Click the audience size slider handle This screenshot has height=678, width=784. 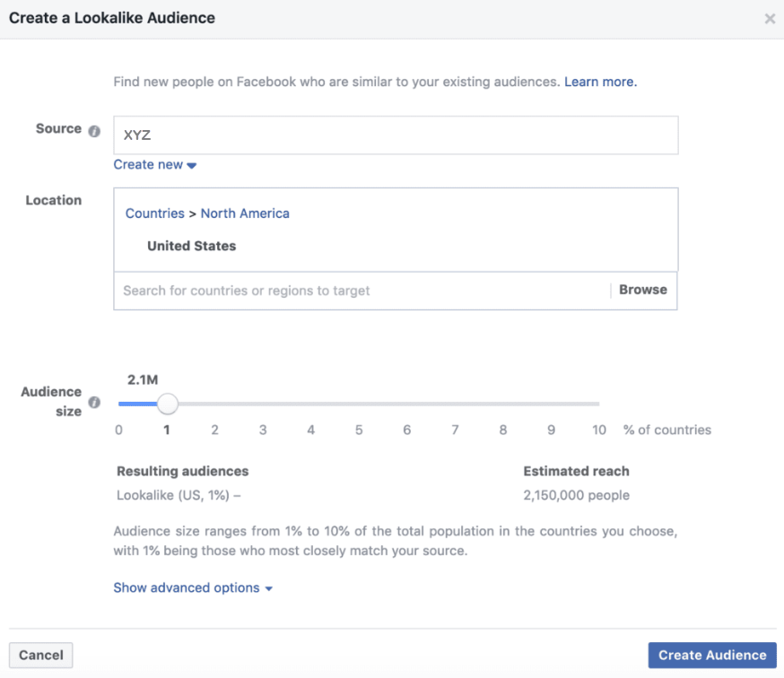(x=168, y=404)
